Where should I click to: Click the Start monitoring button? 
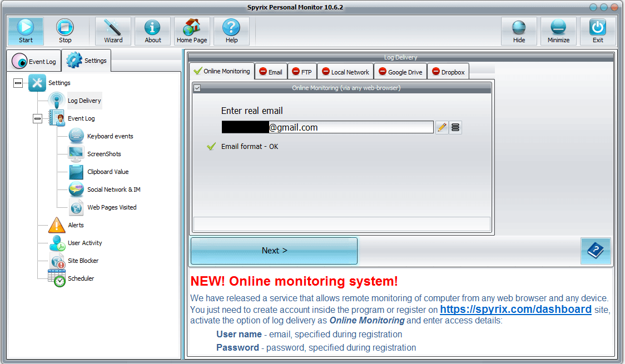tap(26, 31)
